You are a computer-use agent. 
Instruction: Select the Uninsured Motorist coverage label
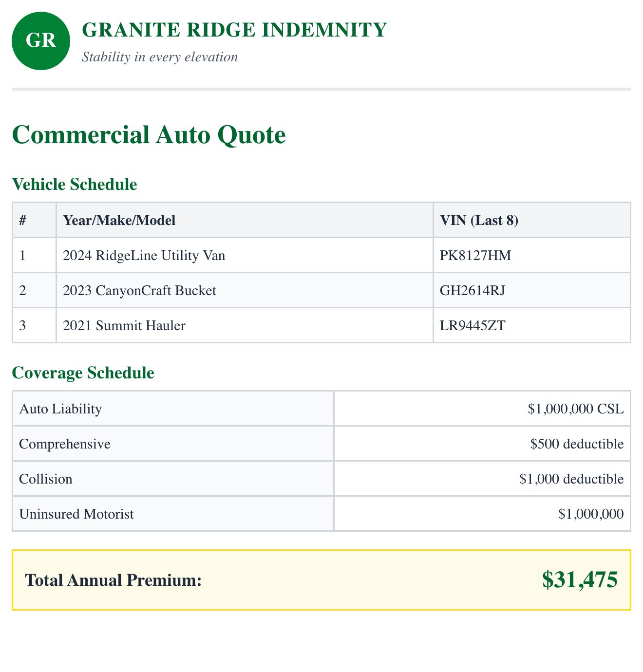(x=76, y=514)
